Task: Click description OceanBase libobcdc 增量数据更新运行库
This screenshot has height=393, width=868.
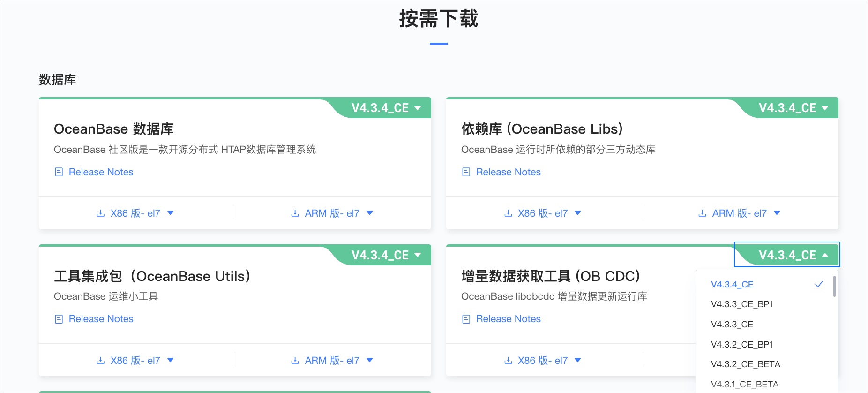Action: tap(554, 296)
